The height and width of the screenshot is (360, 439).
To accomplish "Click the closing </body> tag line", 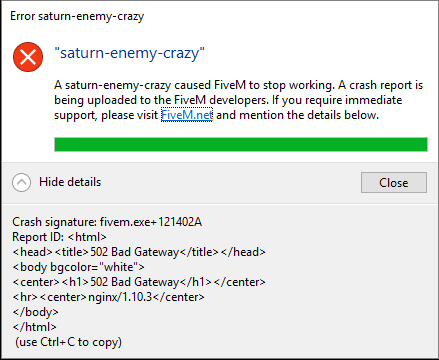I will [x=35, y=312].
